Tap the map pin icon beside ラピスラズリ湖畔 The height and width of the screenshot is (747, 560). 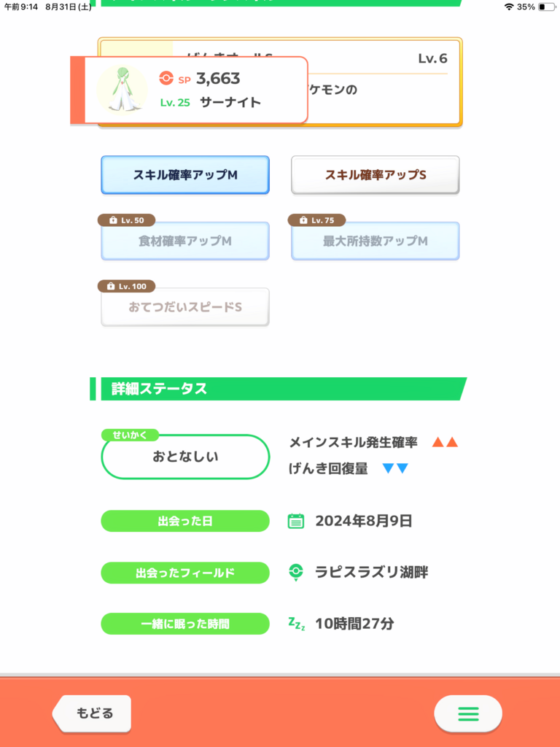pos(296,572)
